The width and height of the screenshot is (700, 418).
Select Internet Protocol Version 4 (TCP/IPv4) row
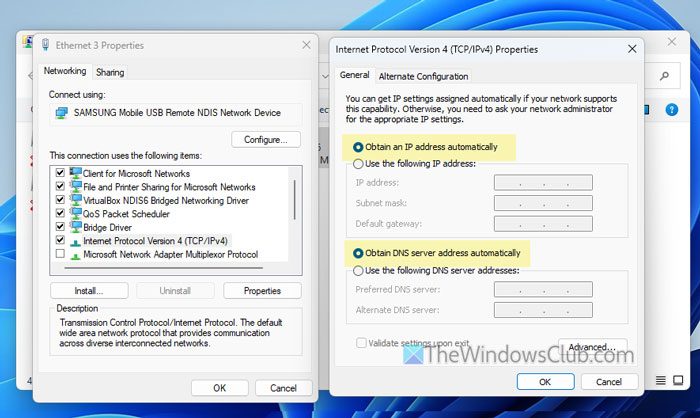click(155, 241)
